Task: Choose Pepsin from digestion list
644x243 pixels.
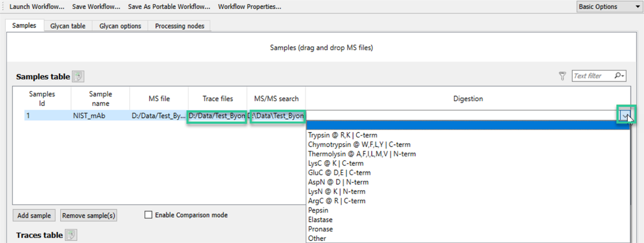Action: [x=468, y=210]
